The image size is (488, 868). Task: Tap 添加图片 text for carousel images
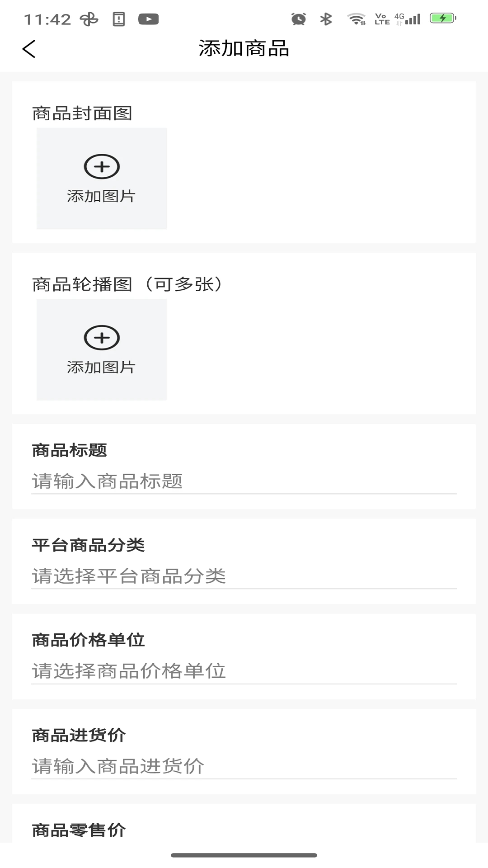pyautogui.click(x=101, y=368)
